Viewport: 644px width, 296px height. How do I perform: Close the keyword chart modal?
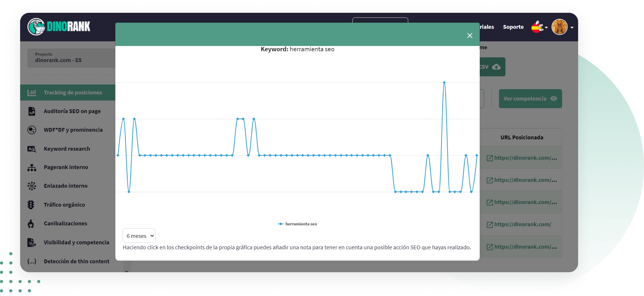tap(470, 35)
